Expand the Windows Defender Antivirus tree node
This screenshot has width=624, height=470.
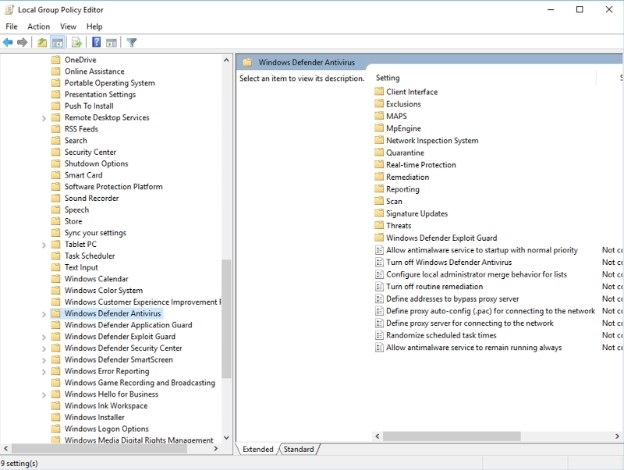(43, 313)
